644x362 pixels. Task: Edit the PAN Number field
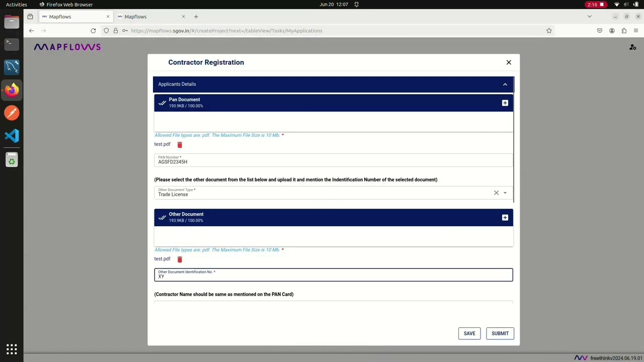[x=334, y=160]
